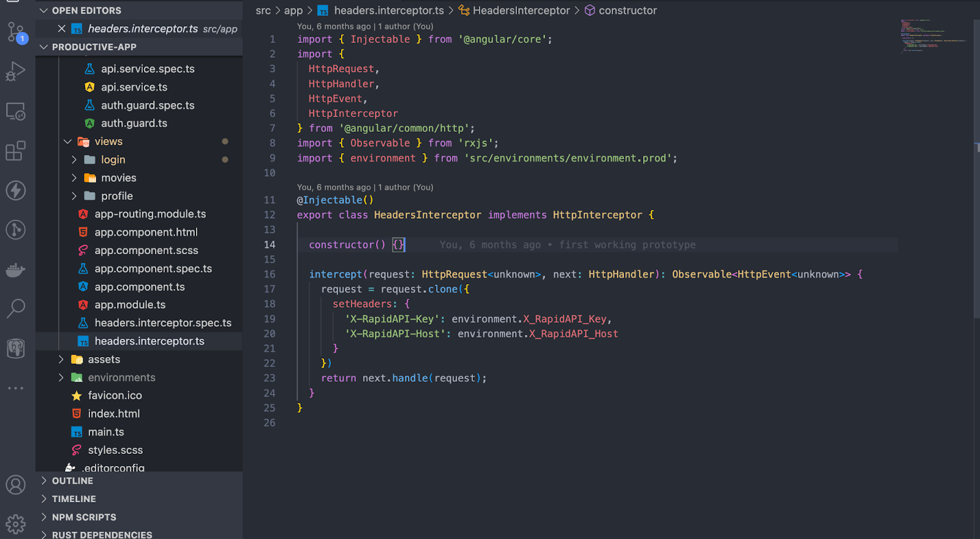
Task: Expand the login folder
Action: tap(74, 159)
